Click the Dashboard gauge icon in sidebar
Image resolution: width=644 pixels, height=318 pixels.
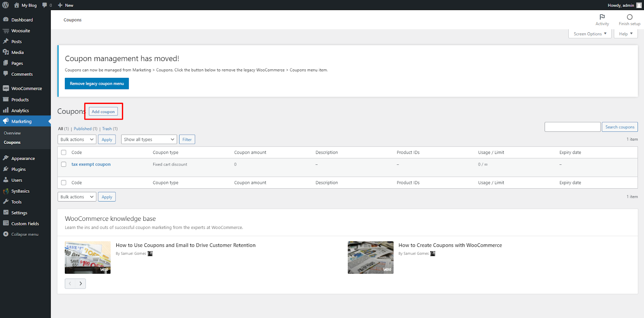[x=6, y=19]
